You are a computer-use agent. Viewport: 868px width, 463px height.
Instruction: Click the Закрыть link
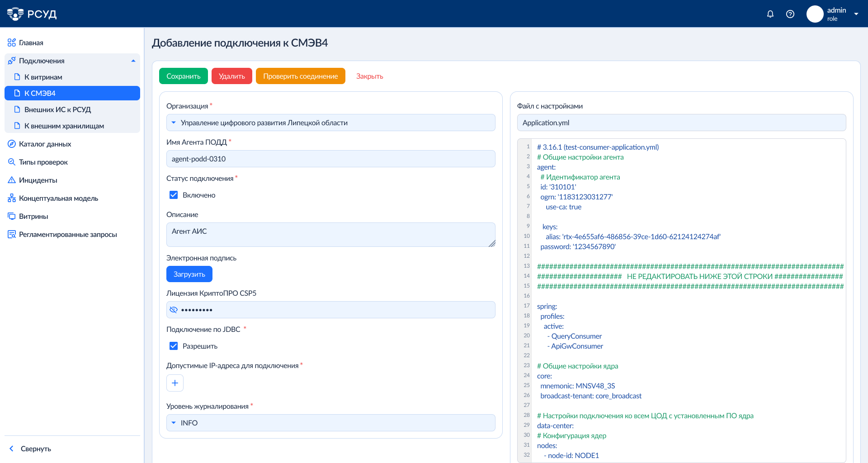point(369,76)
